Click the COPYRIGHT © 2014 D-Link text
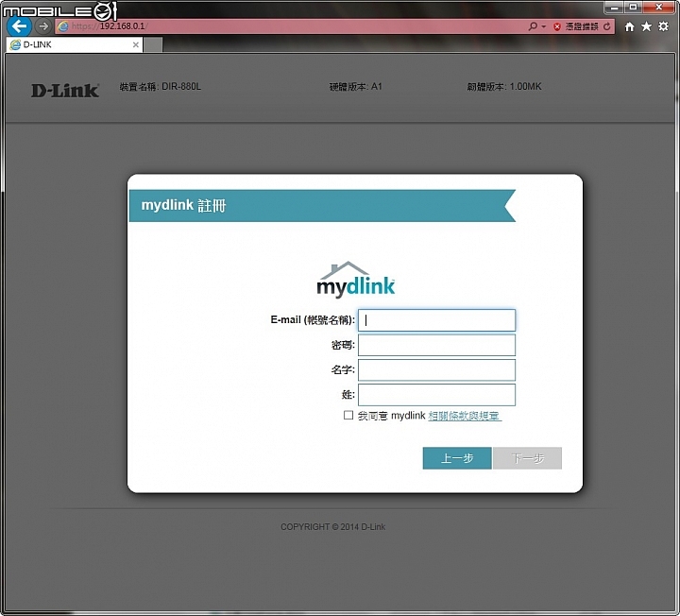This screenshot has height=616, width=680. tap(332, 526)
